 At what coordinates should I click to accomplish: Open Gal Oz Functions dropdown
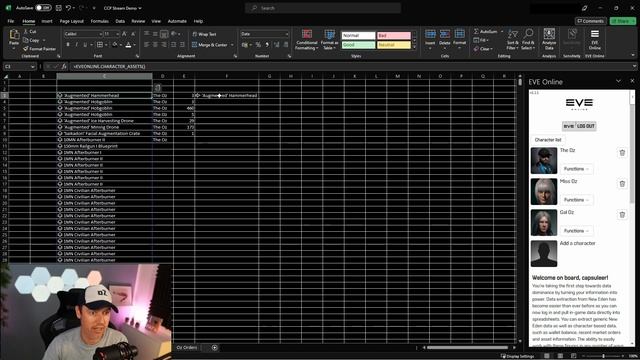pos(576,231)
